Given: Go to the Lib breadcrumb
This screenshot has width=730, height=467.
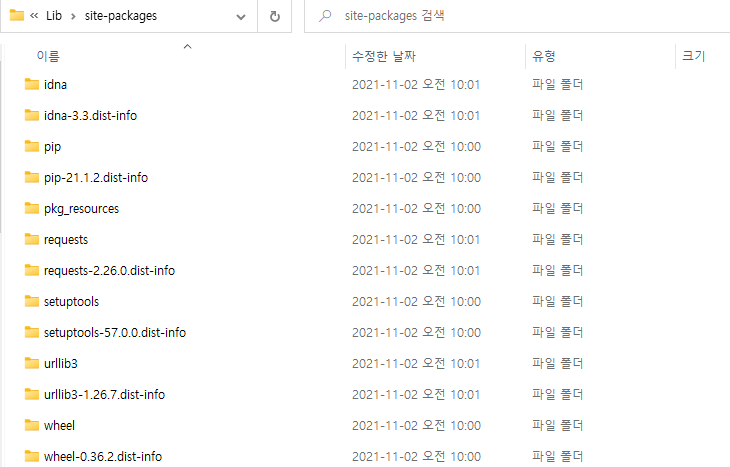Looking at the screenshot, I should [x=54, y=16].
